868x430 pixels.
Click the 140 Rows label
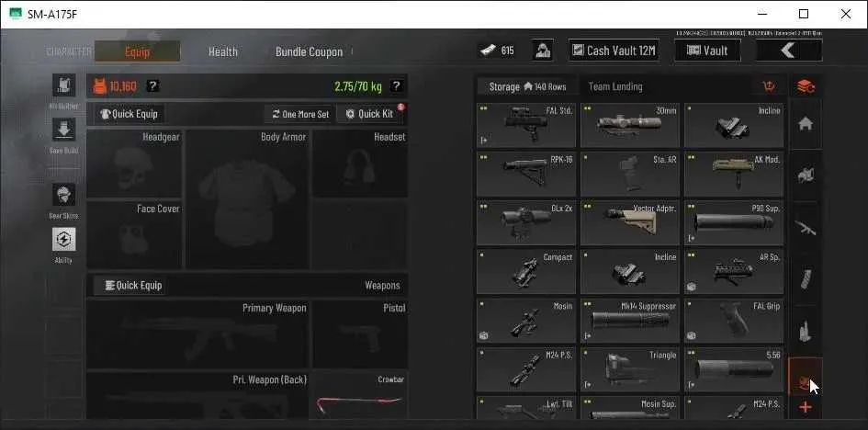pos(550,87)
